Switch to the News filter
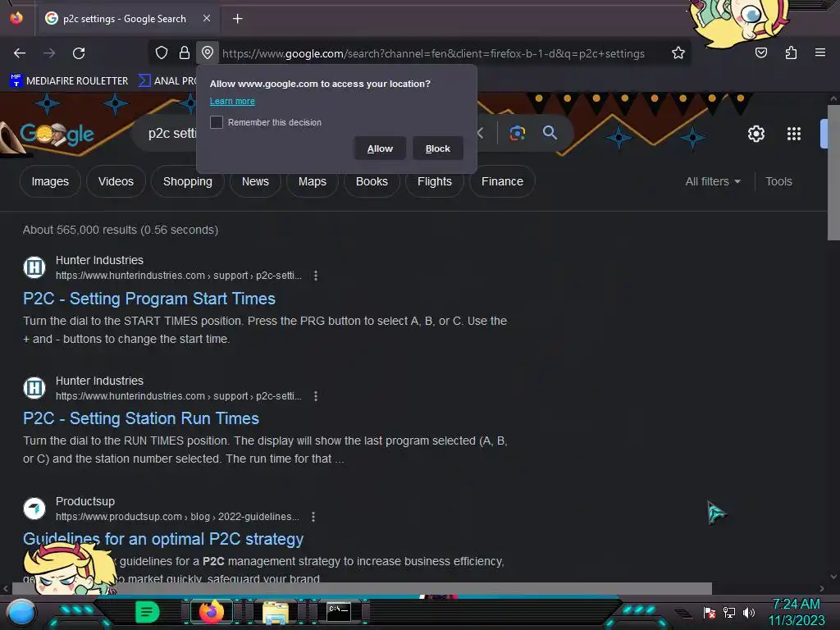Viewport: 840px width, 630px height. [x=255, y=181]
